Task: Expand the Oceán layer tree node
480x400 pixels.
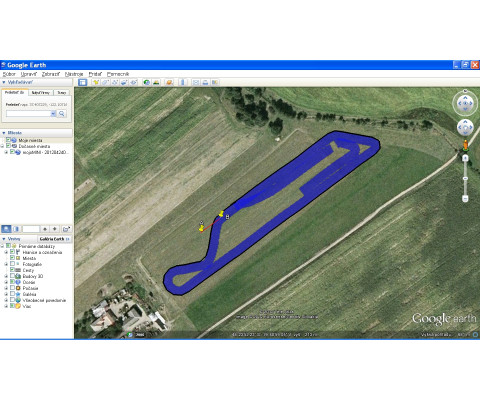Action: [6, 282]
